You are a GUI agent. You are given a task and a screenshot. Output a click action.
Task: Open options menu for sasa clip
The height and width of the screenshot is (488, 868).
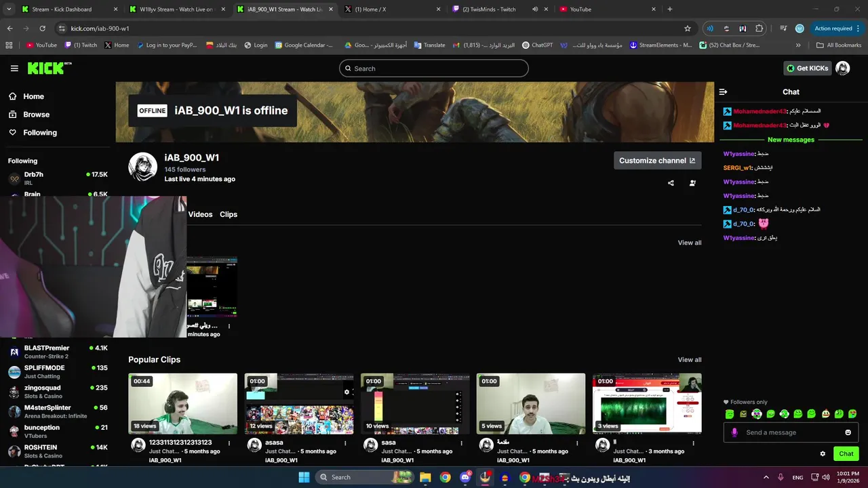point(462,443)
